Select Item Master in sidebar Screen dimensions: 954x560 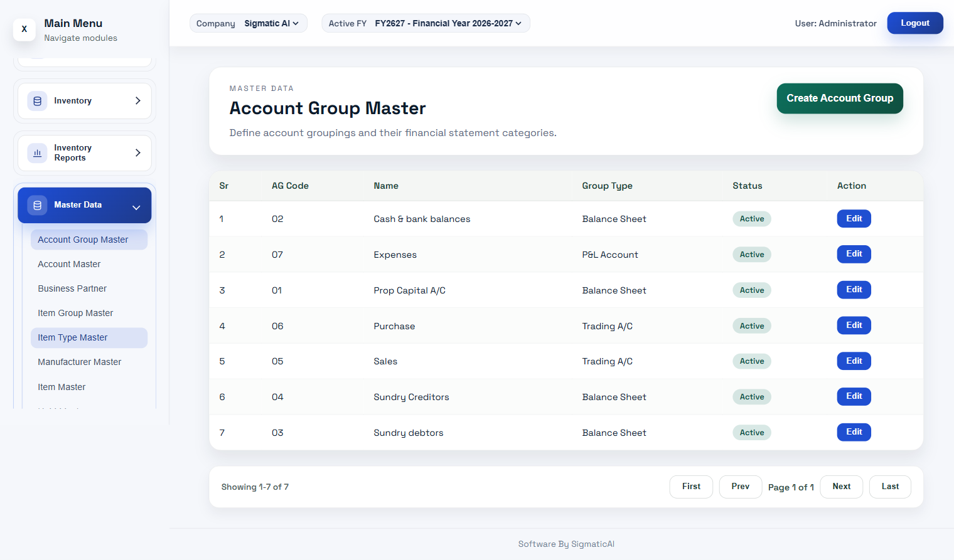pos(89,387)
